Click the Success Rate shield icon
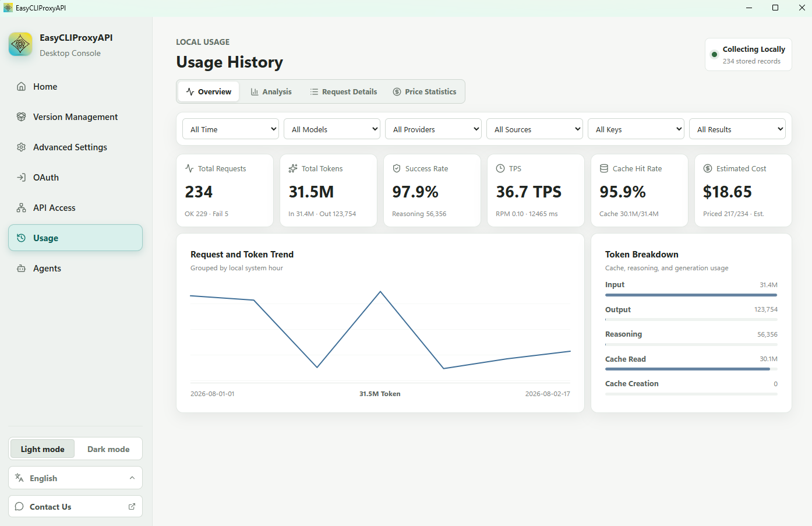 [397, 168]
